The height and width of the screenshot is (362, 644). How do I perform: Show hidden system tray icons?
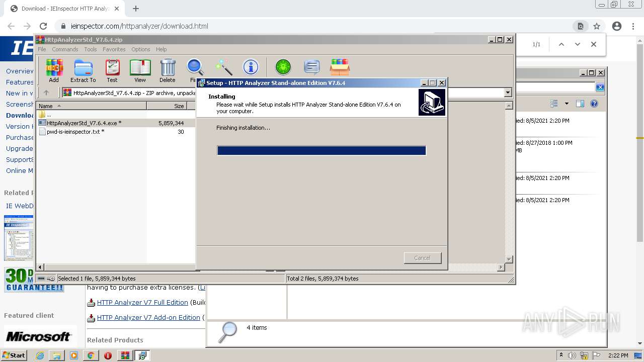pyautogui.click(x=561, y=355)
